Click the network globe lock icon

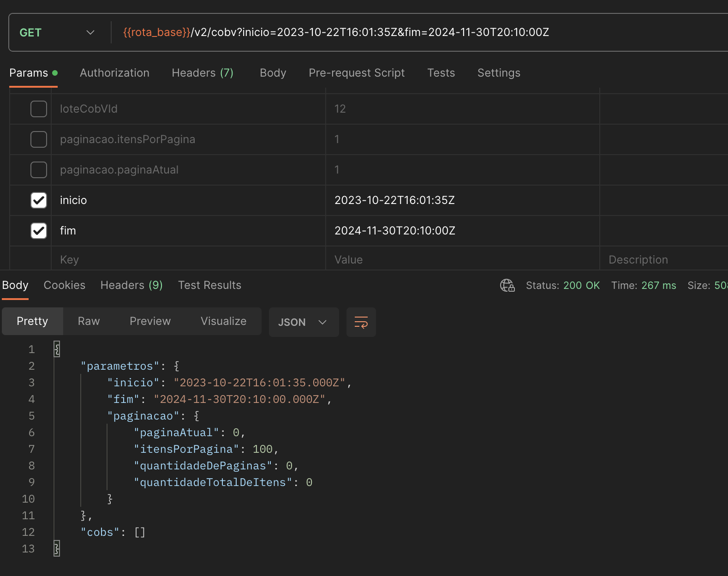507,286
